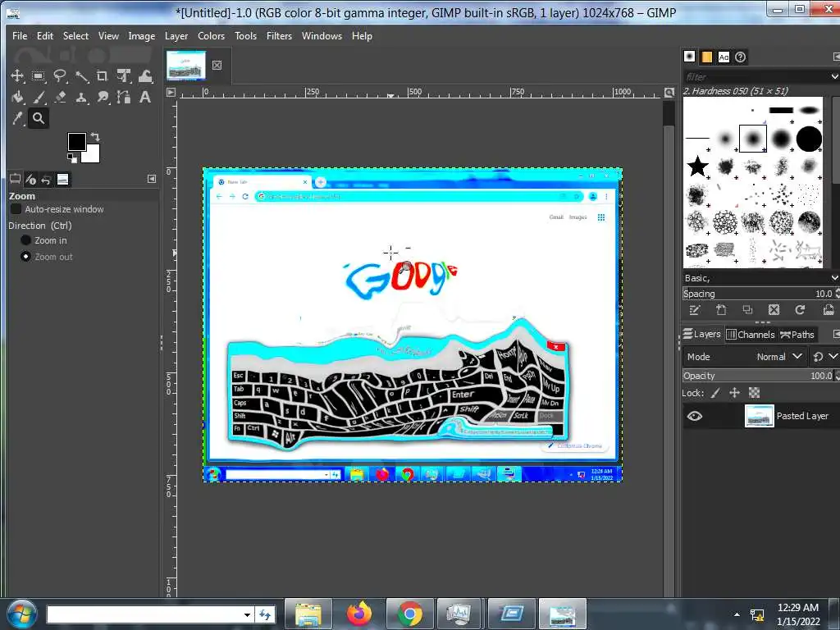Open brush as image button
Viewport: 840px width, 630px height.
[828, 309]
